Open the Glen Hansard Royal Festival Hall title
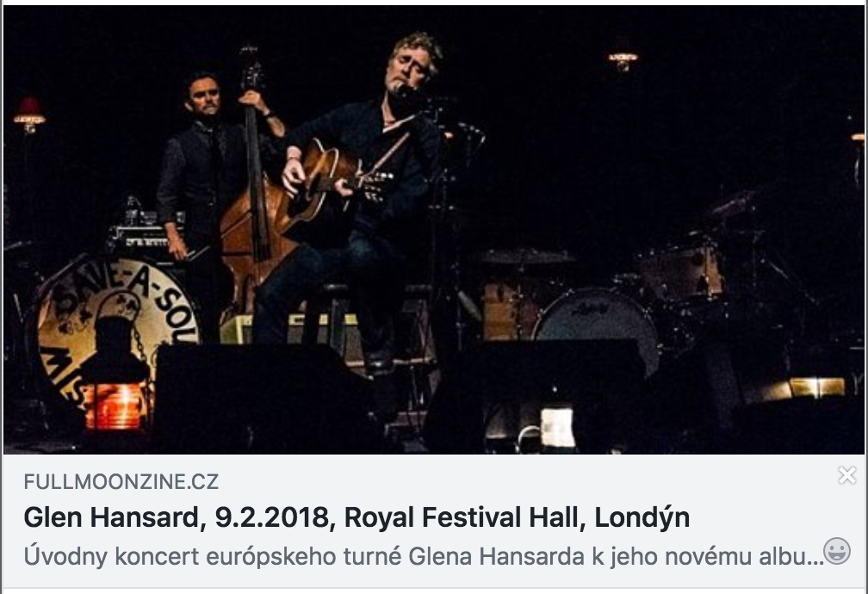The height and width of the screenshot is (594, 868). coord(356,517)
